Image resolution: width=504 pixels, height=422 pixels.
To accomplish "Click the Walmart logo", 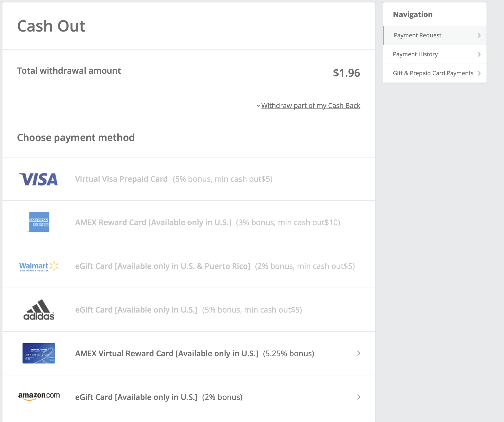I will pyautogui.click(x=39, y=266).
